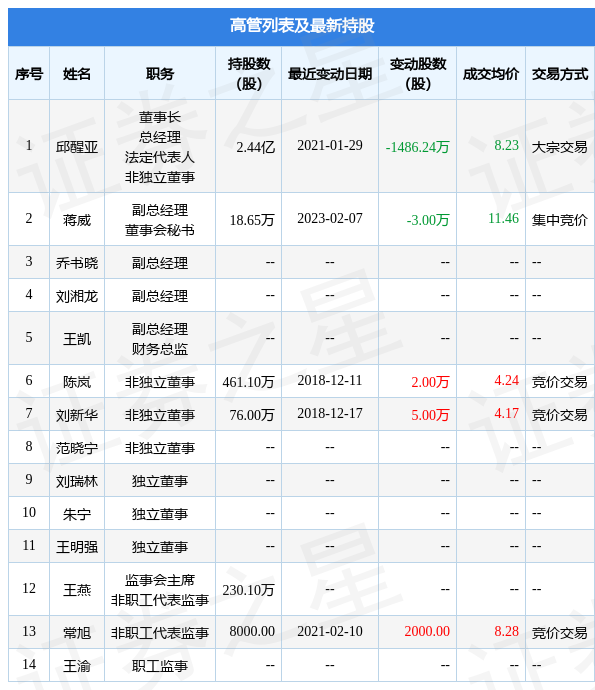Click the shareholding value 461.10万
This screenshot has width=595, height=690.
249,382
